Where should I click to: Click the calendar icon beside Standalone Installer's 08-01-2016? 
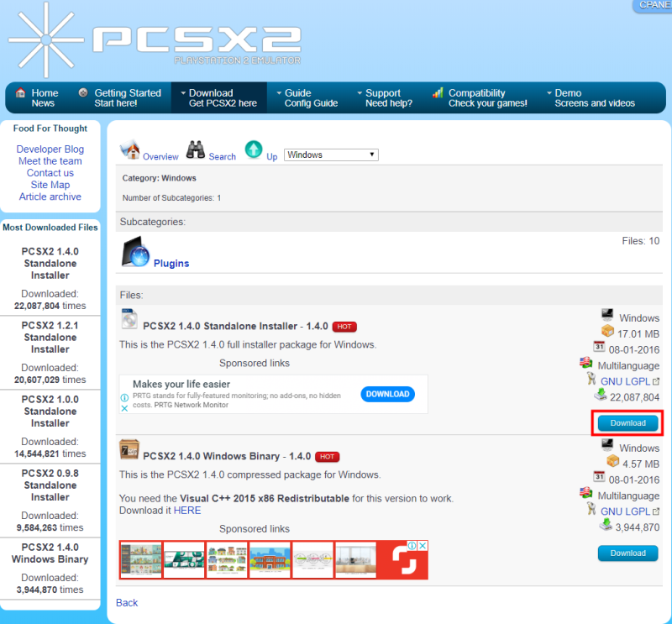pyautogui.click(x=599, y=346)
